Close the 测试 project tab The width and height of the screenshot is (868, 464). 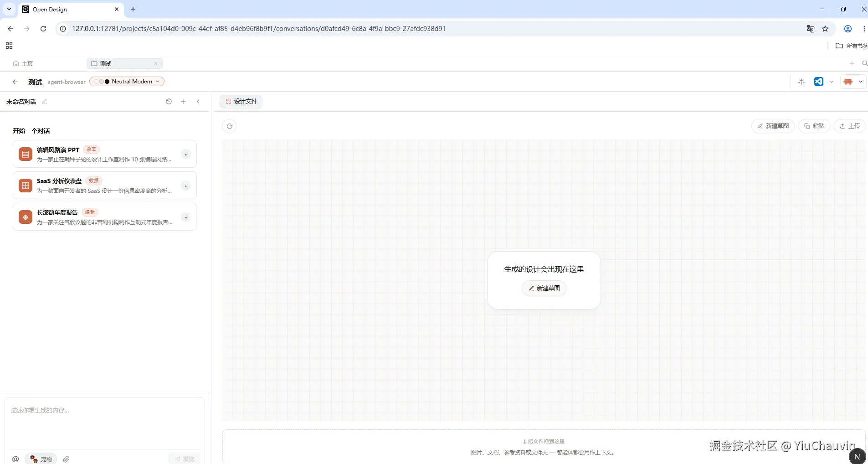pyautogui.click(x=156, y=63)
